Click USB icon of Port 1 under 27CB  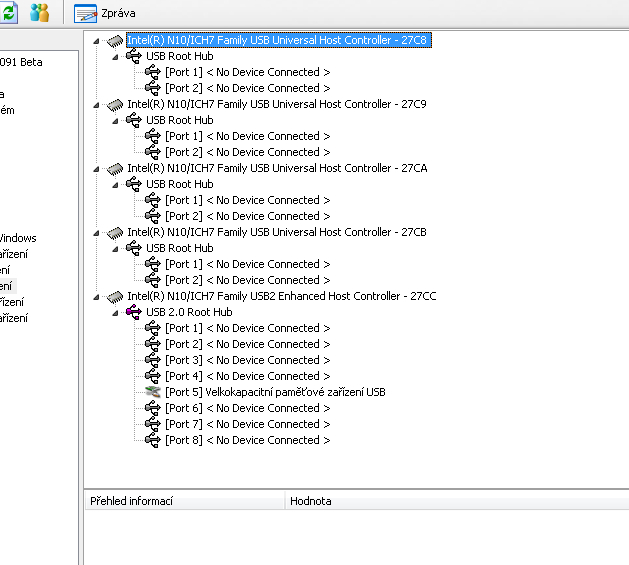pyautogui.click(x=153, y=264)
